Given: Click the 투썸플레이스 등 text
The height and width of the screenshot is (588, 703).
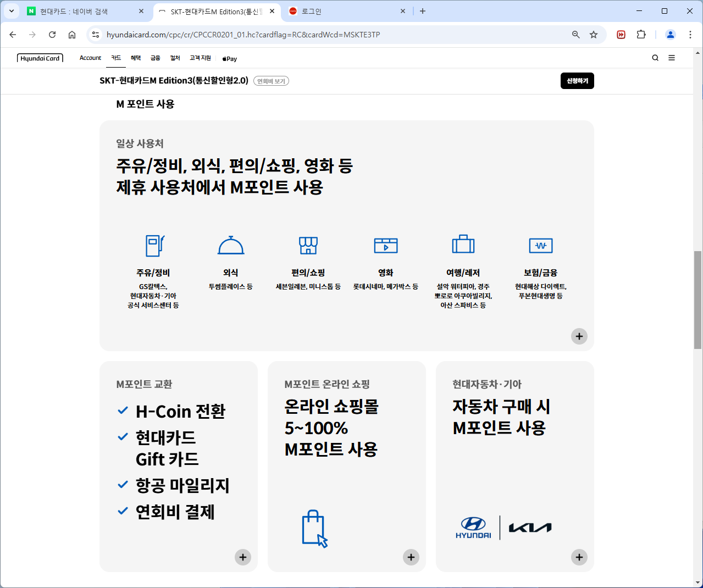Looking at the screenshot, I should [231, 287].
